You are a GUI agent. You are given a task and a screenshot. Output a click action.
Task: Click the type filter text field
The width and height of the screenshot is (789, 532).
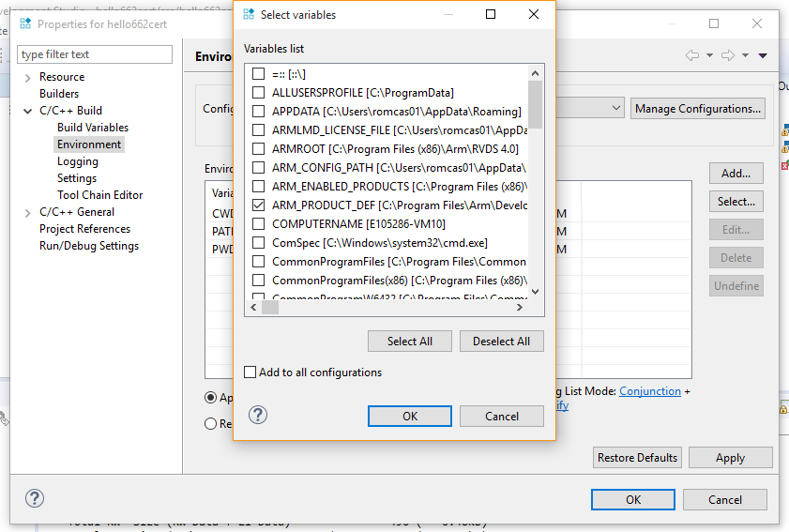tap(95, 54)
